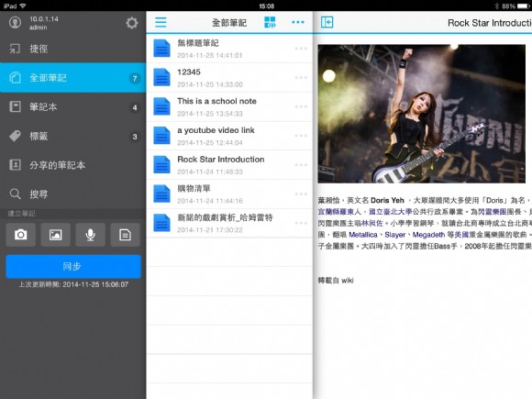Tap the Rock Star Introduction note title header

(490, 23)
